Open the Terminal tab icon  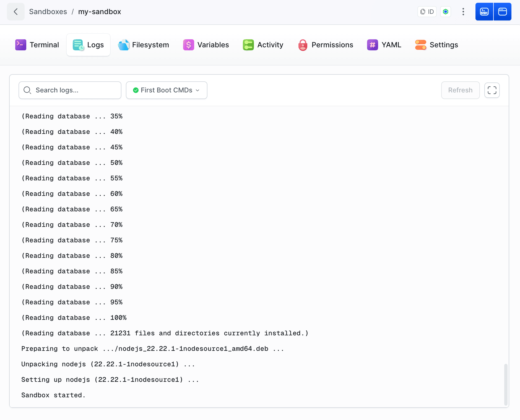(x=20, y=45)
